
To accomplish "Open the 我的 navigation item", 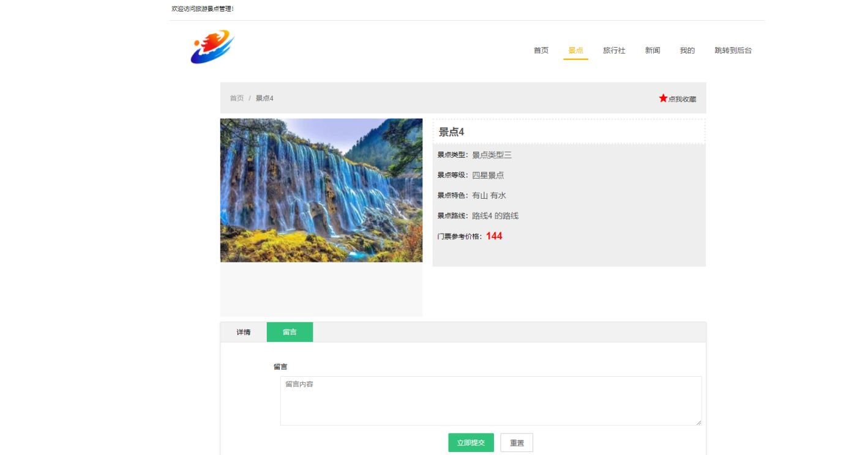I will pyautogui.click(x=687, y=51).
